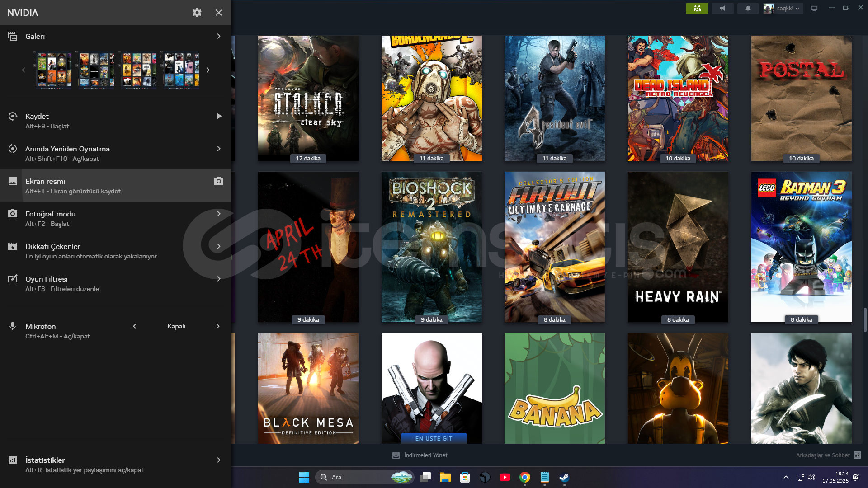Open the Galeri section icon

click(13, 36)
